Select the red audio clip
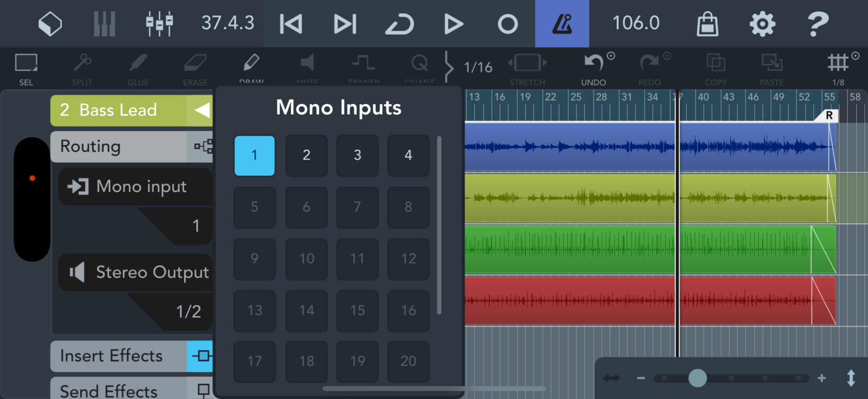 (x=650, y=301)
